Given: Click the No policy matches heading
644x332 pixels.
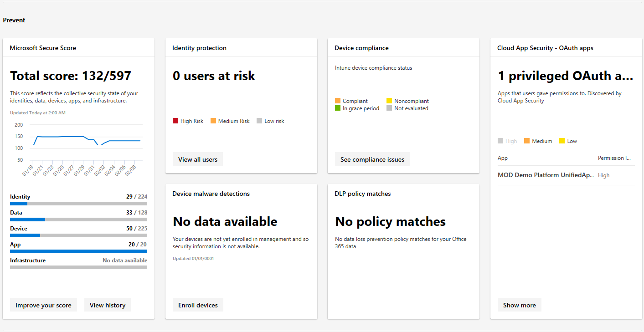Looking at the screenshot, I should click(391, 221).
